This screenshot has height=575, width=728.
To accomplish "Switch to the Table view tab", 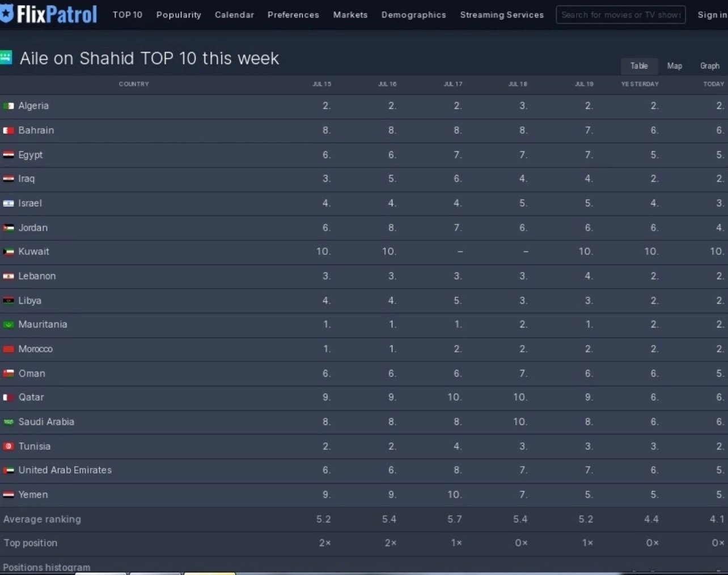I will [x=639, y=66].
